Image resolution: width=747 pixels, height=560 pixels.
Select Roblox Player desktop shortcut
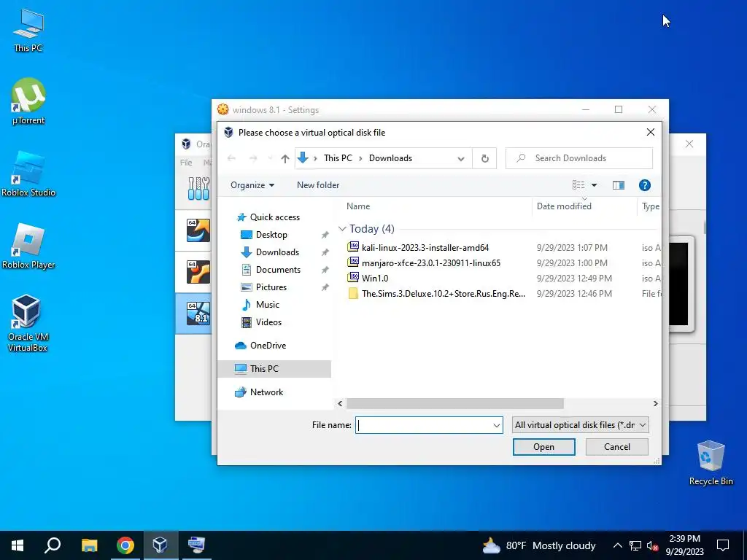click(28, 246)
